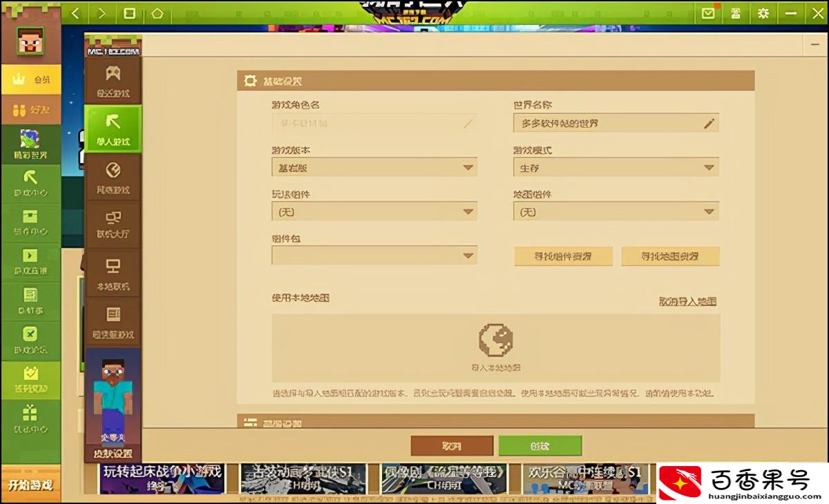Open the game version dropdown showing 基岩版

point(374,167)
